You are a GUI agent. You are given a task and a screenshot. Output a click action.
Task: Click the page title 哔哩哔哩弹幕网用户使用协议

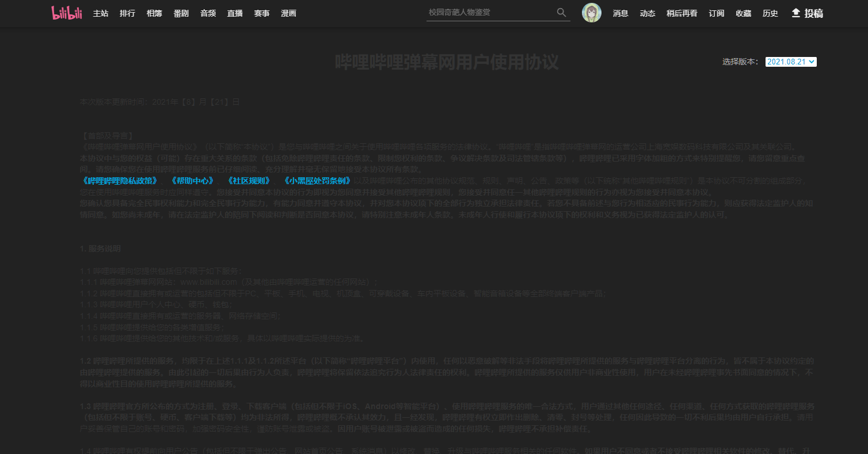click(447, 62)
